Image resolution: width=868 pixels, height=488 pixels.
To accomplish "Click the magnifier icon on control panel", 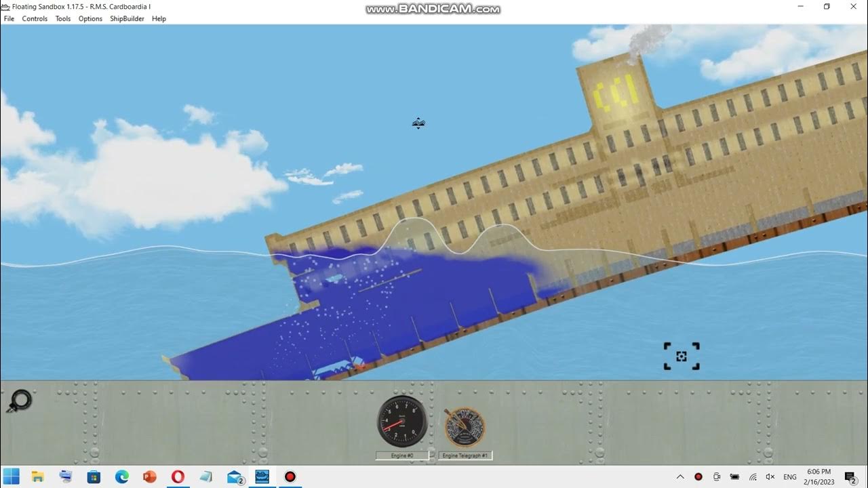I will 19,401.
